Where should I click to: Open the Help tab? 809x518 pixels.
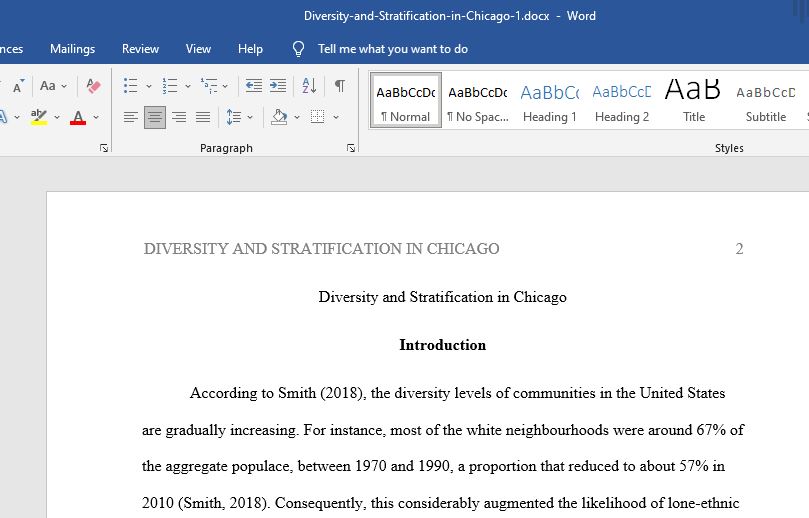pyautogui.click(x=250, y=49)
